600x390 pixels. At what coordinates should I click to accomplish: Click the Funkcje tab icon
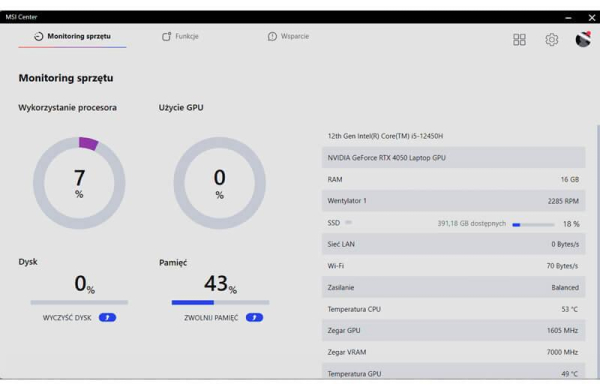click(166, 36)
